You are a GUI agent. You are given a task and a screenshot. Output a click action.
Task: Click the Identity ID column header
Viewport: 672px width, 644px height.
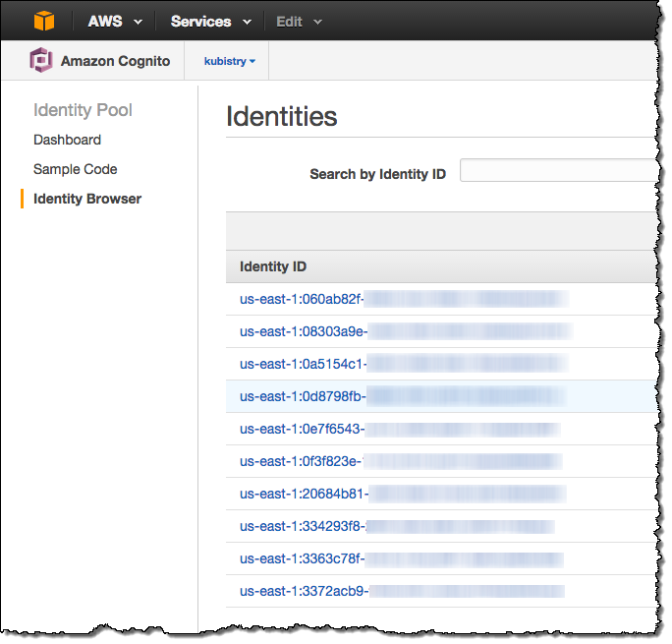(272, 266)
